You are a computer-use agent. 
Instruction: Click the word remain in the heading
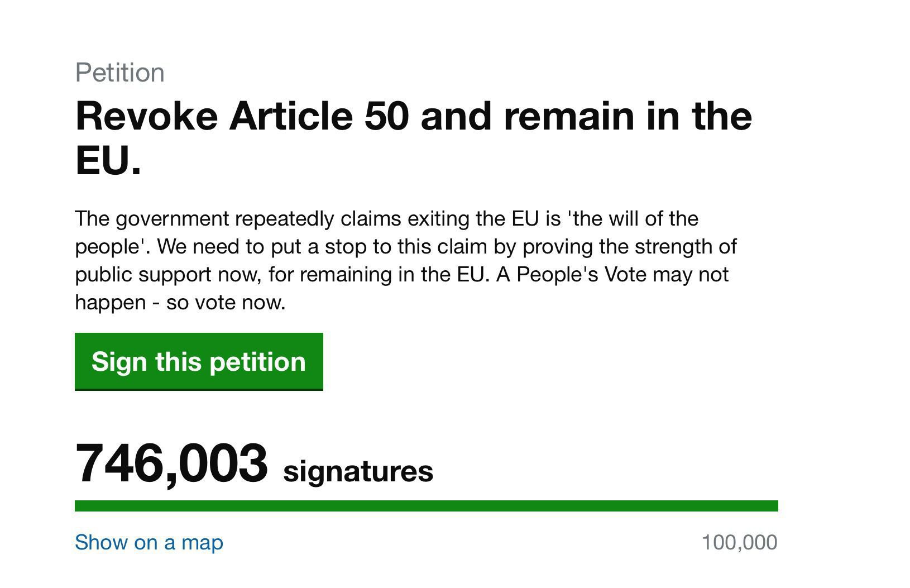569,116
